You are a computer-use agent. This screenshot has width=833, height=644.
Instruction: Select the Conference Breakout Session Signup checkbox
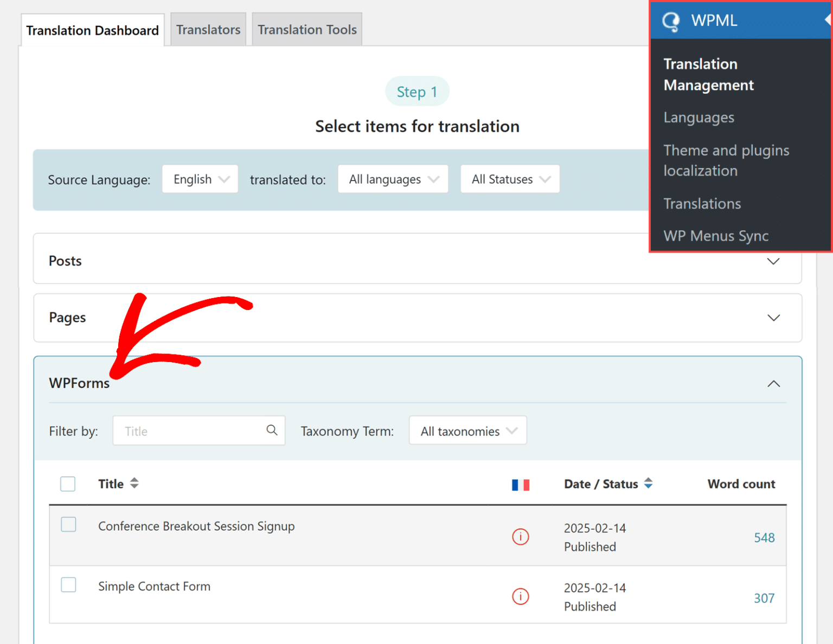(68, 524)
